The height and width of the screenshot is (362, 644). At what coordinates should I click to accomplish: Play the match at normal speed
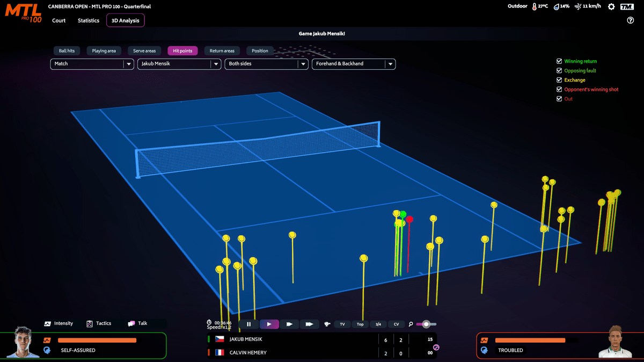pos(269,324)
